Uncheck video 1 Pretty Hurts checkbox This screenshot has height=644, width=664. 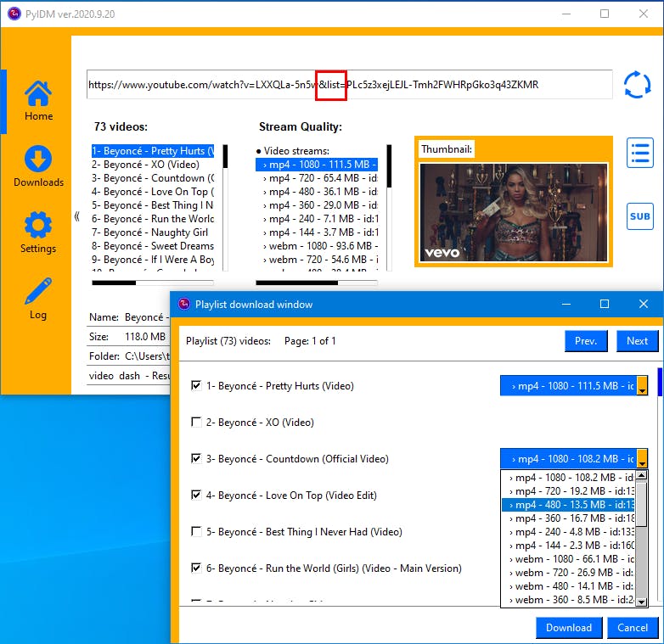(x=196, y=385)
